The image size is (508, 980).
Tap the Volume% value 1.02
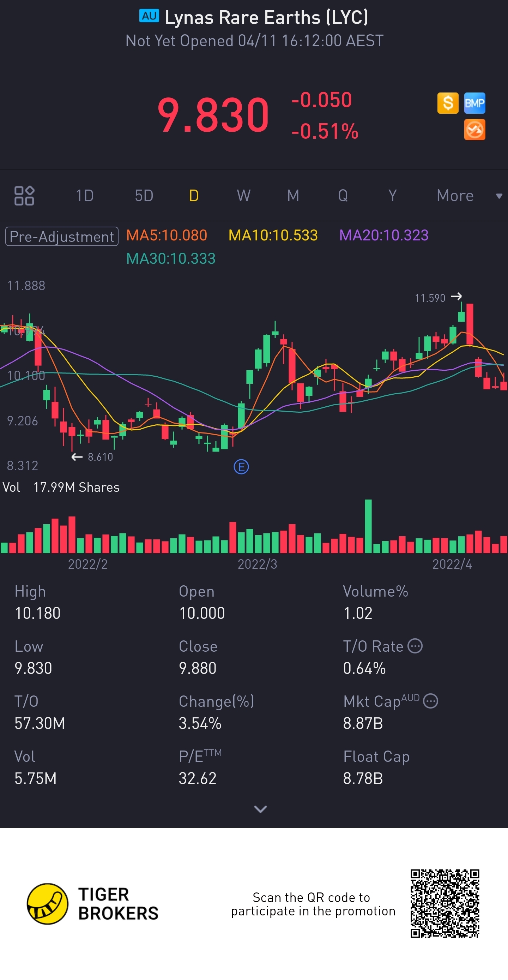tap(357, 613)
